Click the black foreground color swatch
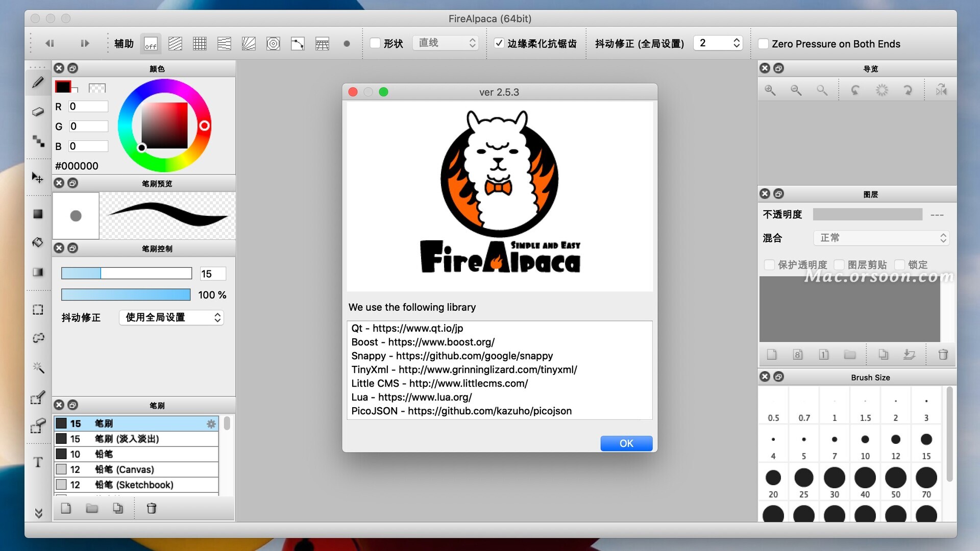980x551 pixels. click(63, 87)
